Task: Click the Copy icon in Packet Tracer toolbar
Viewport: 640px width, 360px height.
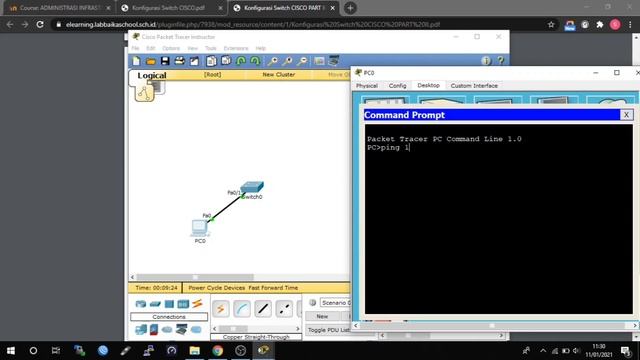Action: [211, 61]
